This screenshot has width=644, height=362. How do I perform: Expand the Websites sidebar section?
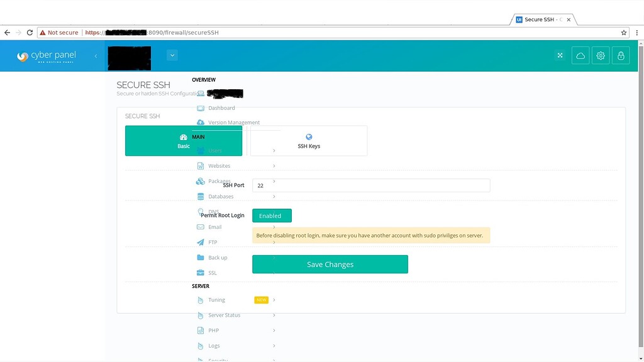pos(219,165)
